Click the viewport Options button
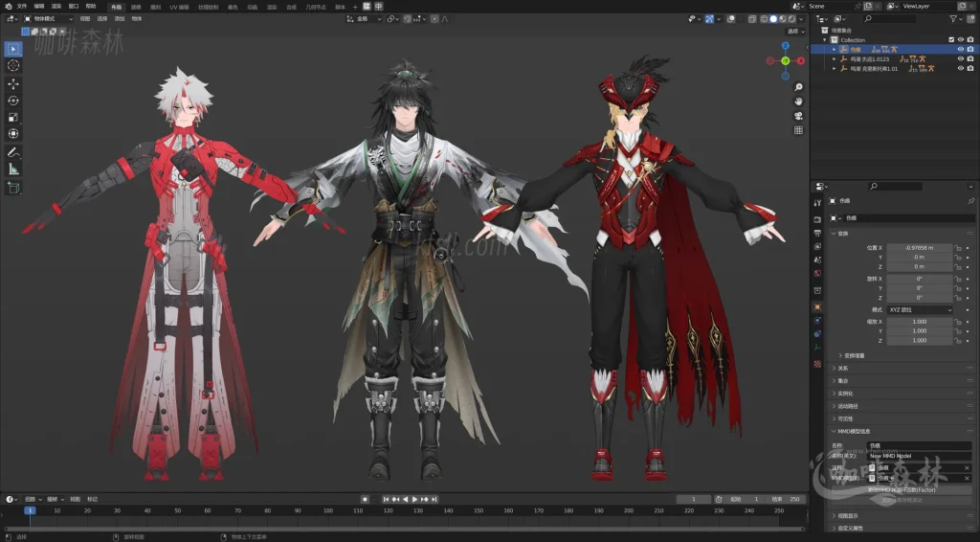 pyautogui.click(x=795, y=32)
